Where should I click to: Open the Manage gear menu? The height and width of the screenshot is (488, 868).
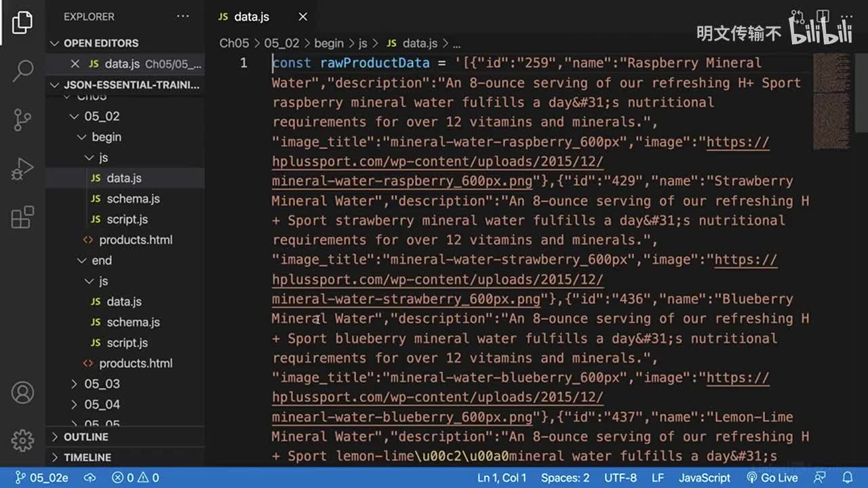22,441
